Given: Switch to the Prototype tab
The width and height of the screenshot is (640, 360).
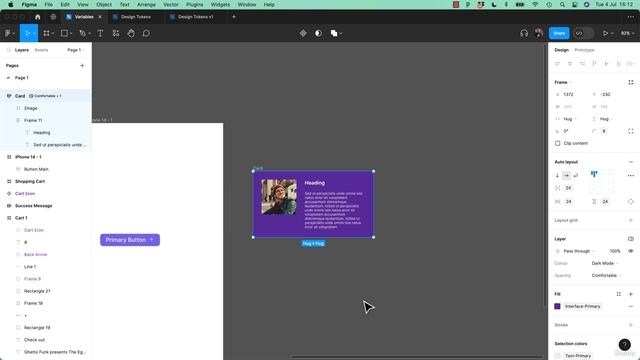Looking at the screenshot, I should tap(584, 50).
